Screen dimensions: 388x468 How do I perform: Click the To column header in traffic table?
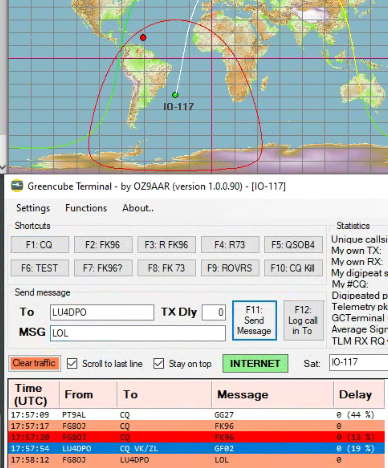(x=164, y=394)
